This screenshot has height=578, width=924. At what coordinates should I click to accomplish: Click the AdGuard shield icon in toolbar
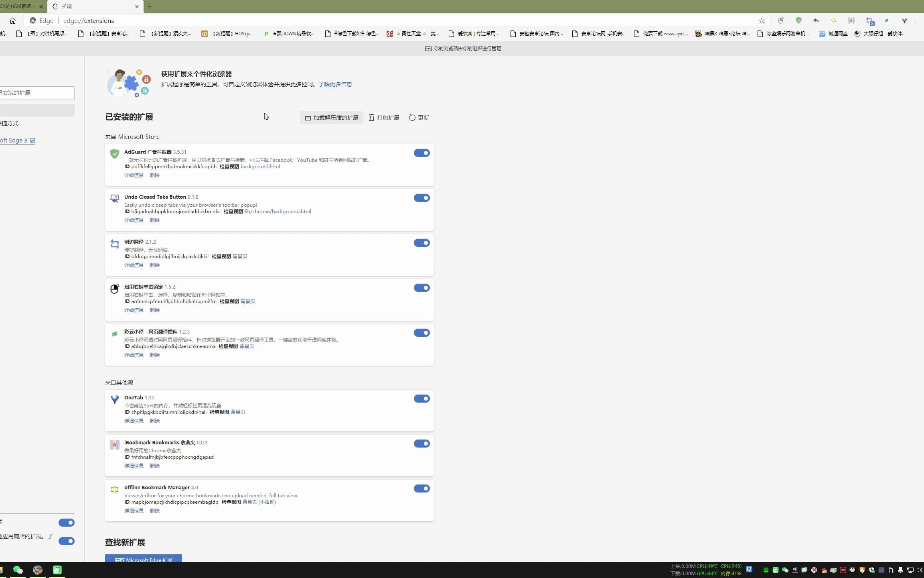tap(798, 20)
